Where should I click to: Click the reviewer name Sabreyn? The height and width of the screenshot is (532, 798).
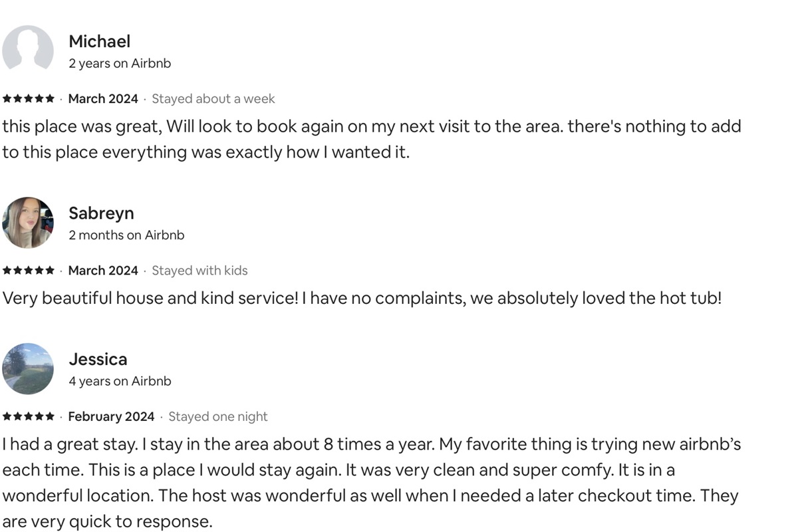tap(101, 213)
